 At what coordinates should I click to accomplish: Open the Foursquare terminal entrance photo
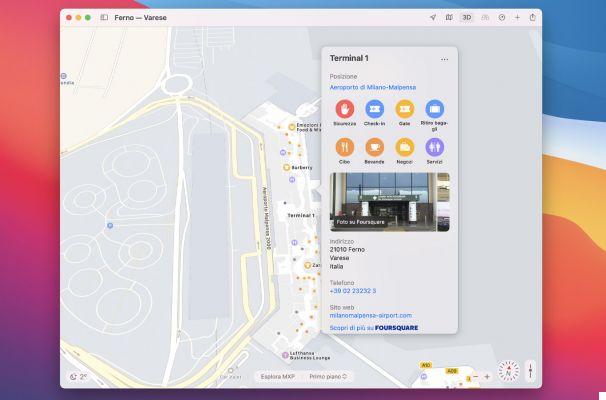coord(383,202)
